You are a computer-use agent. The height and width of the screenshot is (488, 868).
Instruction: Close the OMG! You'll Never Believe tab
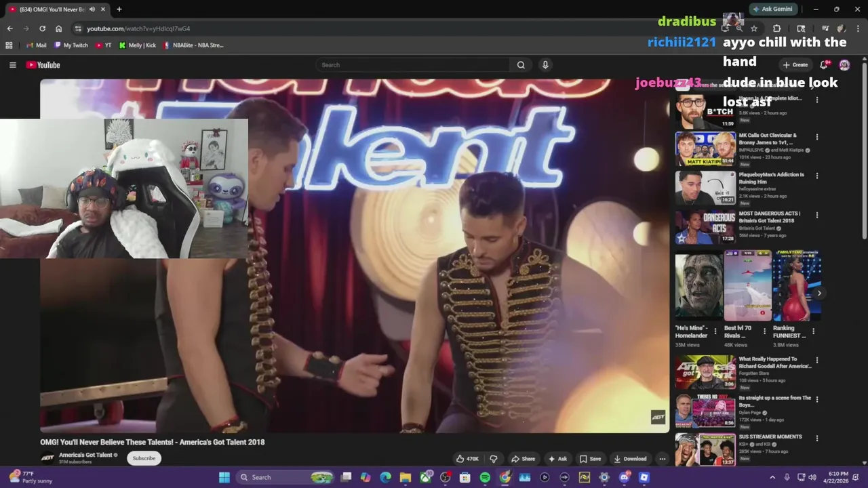[x=103, y=9]
